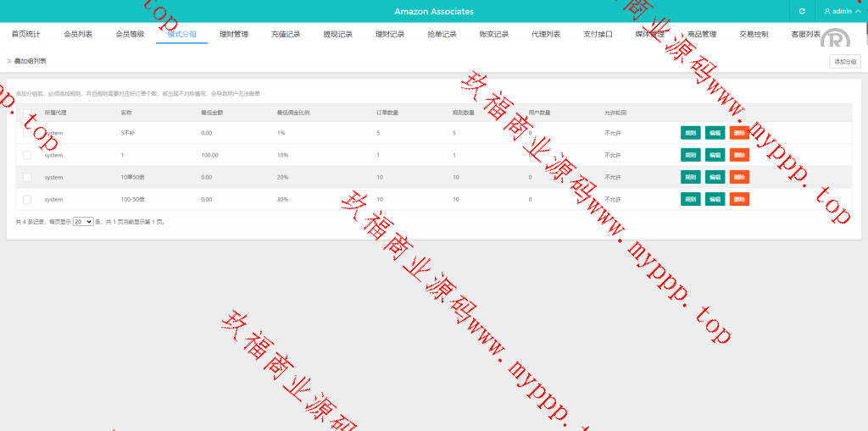Click the 添加分组 button
The image size is (868, 431).
[x=844, y=61]
